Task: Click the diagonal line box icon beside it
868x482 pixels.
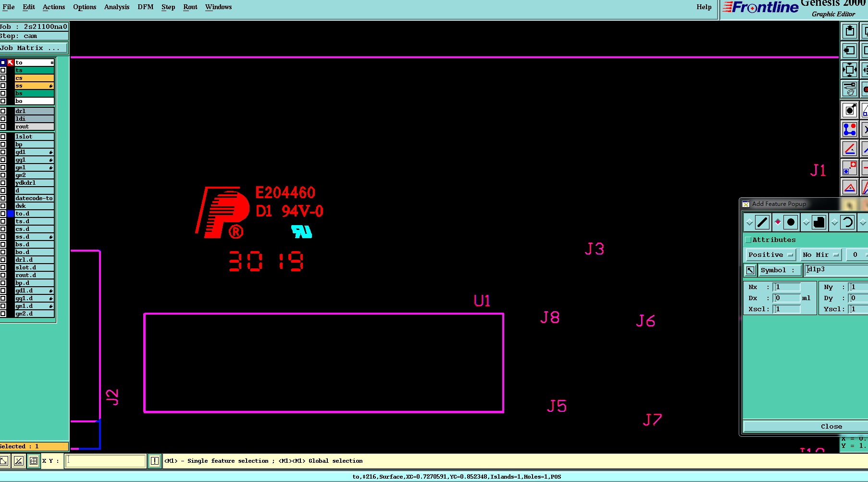Action: pos(19,461)
